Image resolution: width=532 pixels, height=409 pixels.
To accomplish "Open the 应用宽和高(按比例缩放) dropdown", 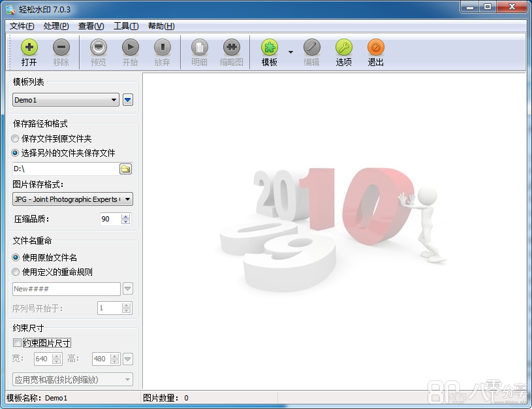I will (x=72, y=380).
